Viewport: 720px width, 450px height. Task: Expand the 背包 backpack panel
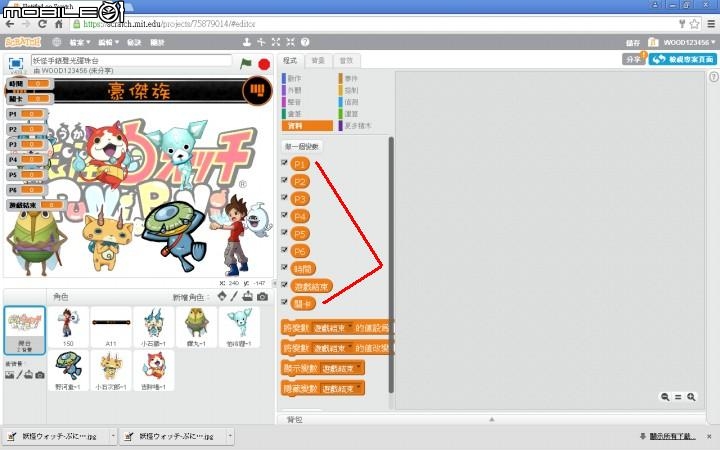pyautogui.click(x=491, y=419)
